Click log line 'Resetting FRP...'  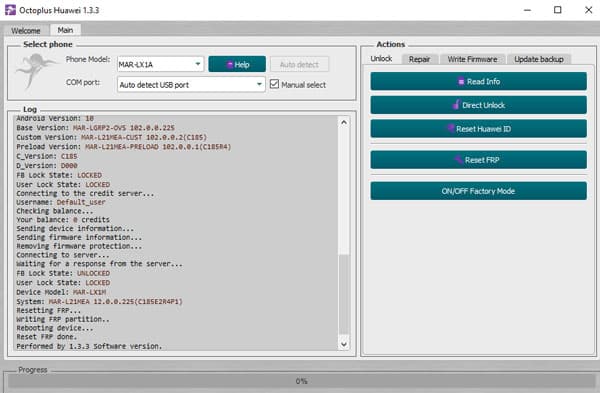[x=49, y=310]
